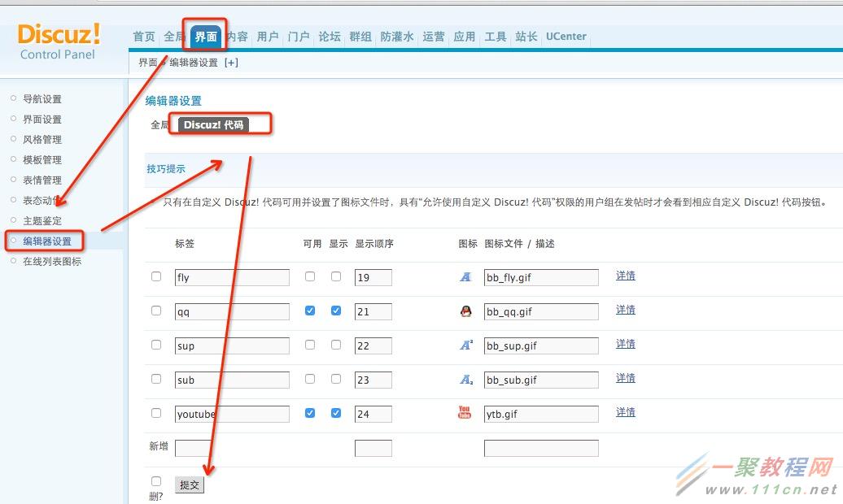Enable the 显示 checkbox for fly
Image resolution: width=843 pixels, height=504 pixels.
tap(336, 276)
